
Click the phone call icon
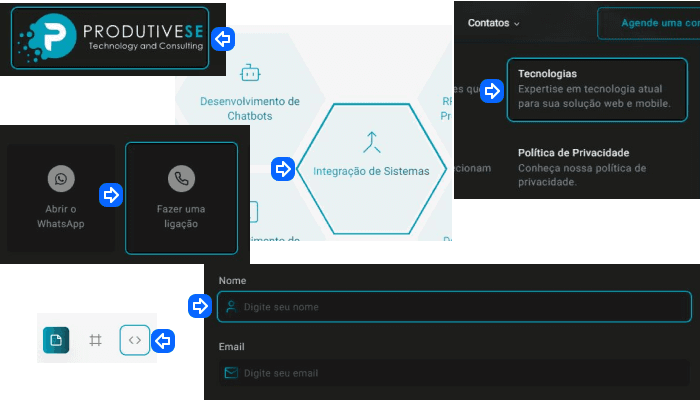(x=181, y=179)
